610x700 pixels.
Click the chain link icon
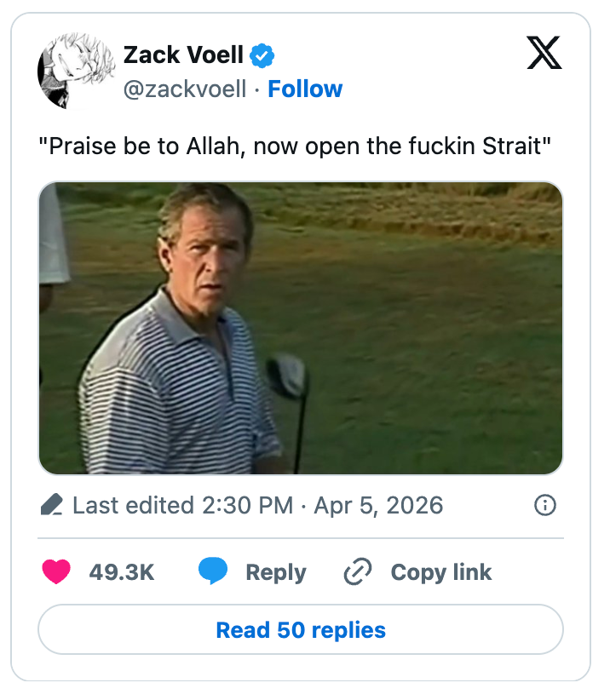(x=358, y=571)
